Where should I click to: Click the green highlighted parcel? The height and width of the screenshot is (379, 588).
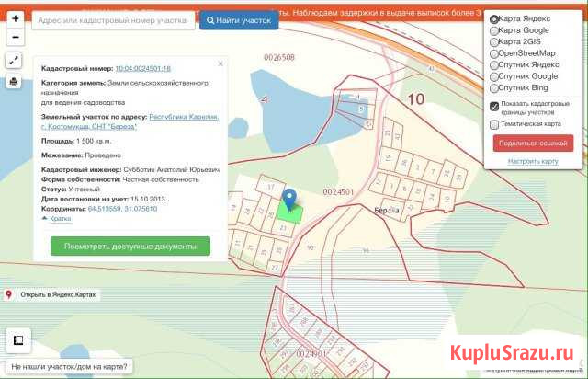(x=290, y=214)
